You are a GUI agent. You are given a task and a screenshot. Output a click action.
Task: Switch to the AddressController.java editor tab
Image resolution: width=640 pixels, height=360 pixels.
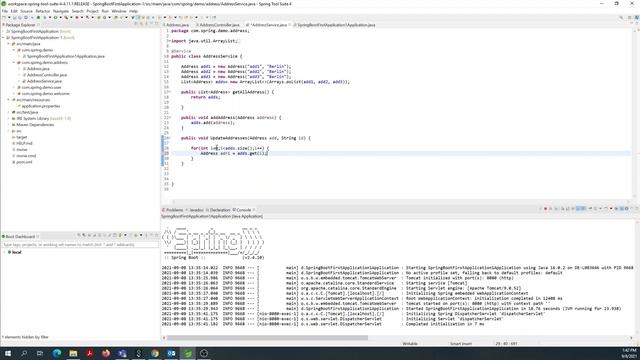pos(219,25)
